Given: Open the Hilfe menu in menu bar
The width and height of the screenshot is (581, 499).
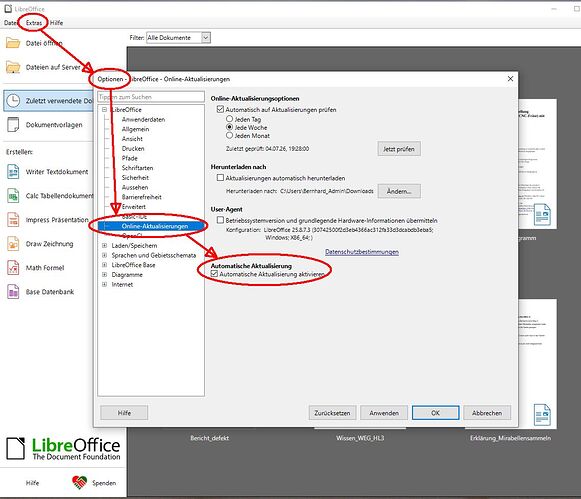Looking at the screenshot, I should [56, 23].
